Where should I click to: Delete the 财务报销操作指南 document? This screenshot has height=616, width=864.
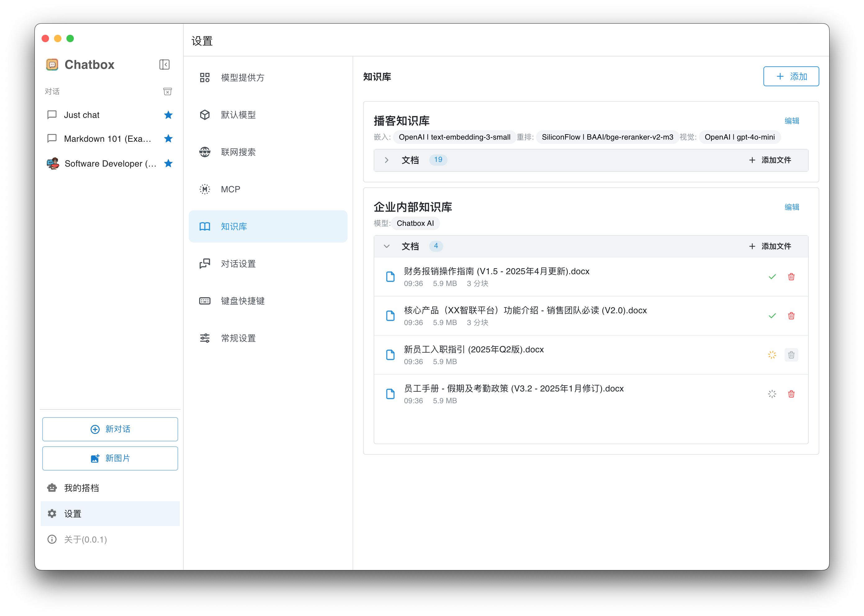(x=791, y=276)
